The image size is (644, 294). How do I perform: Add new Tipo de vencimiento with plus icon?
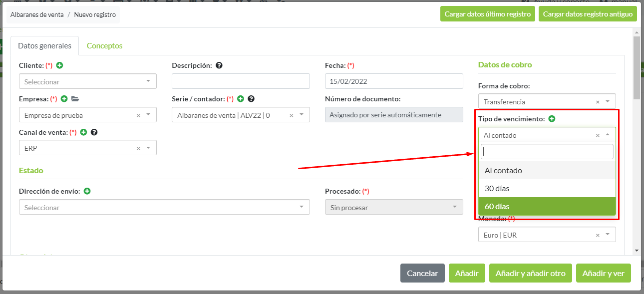(x=552, y=119)
